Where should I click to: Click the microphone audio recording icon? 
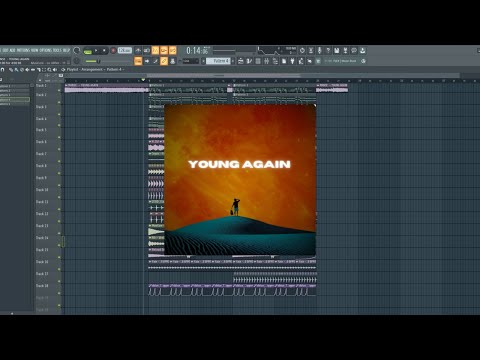(x=319, y=51)
